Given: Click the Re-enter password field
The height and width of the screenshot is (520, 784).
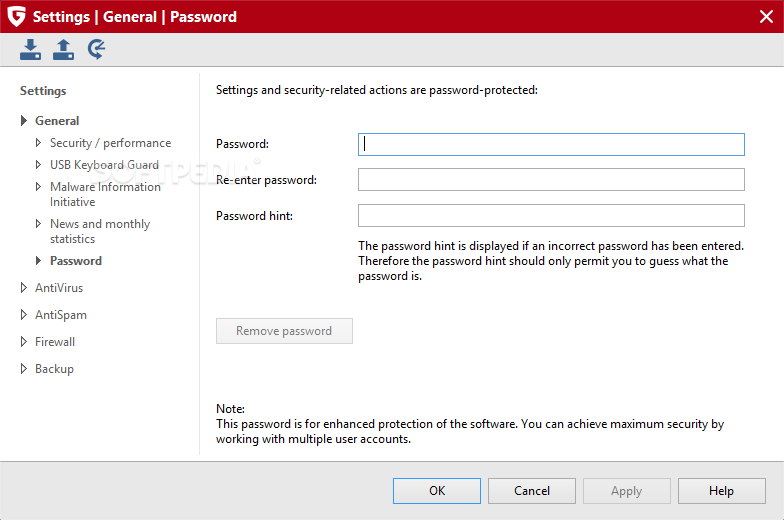Looking at the screenshot, I should pos(551,180).
